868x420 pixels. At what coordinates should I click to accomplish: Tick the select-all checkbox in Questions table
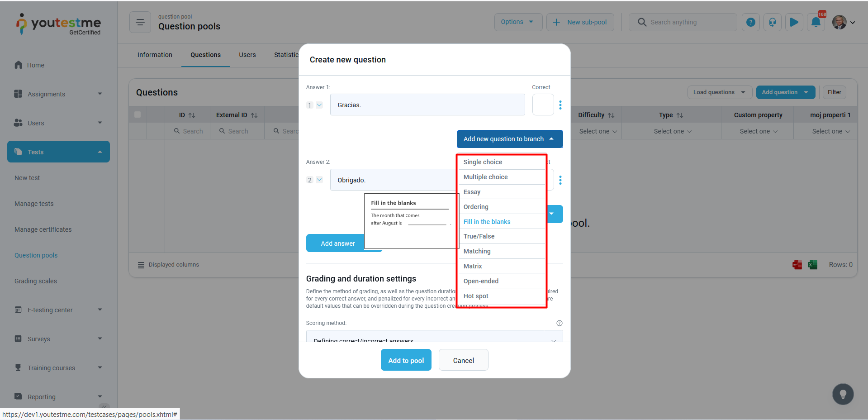(138, 115)
